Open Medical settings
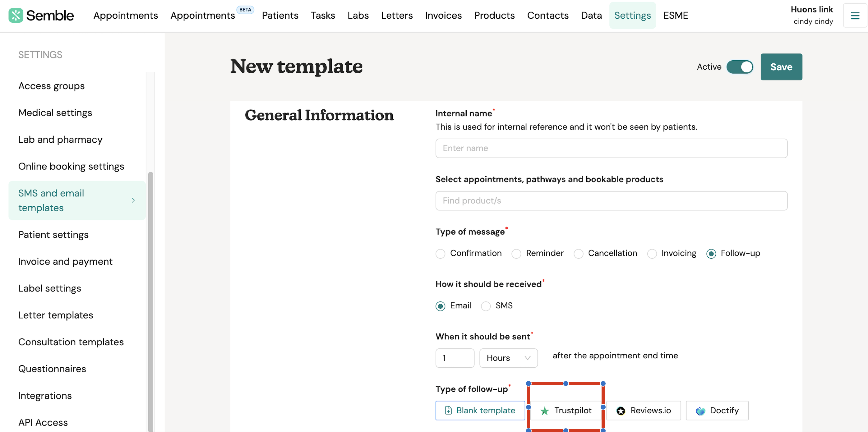868x432 pixels. (x=55, y=113)
